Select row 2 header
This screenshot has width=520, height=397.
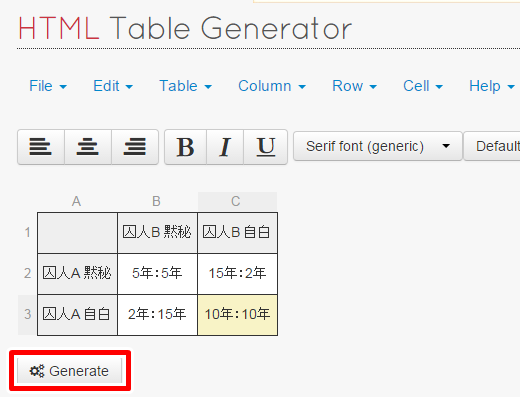coord(27,273)
